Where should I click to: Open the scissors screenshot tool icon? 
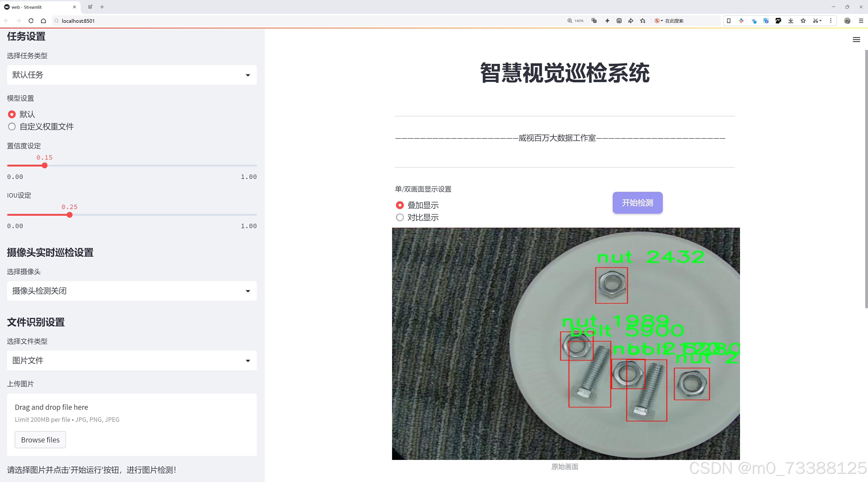(815, 21)
